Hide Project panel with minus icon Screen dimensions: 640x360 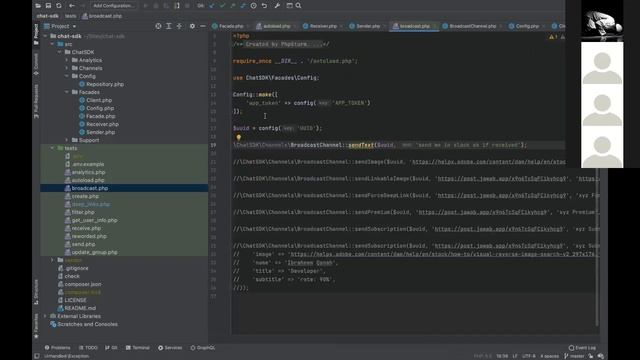tap(203, 26)
